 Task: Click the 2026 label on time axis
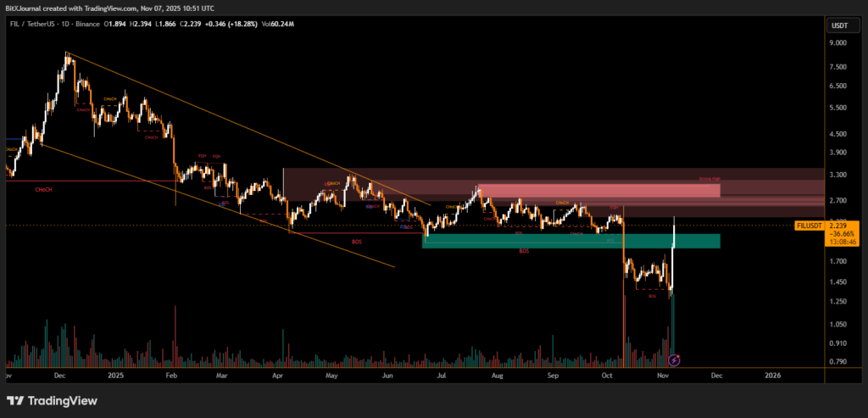[772, 374]
